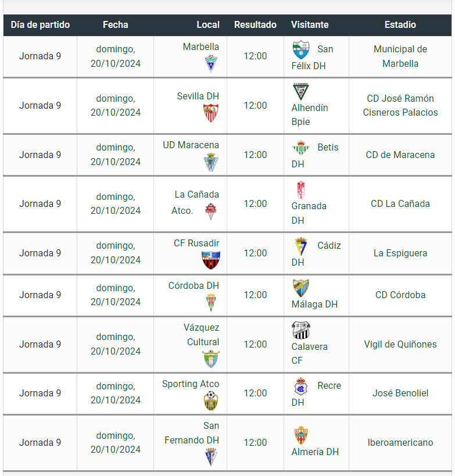The width and height of the screenshot is (455, 476).
Task: Click the Marbella team crest
Action: click(x=211, y=63)
